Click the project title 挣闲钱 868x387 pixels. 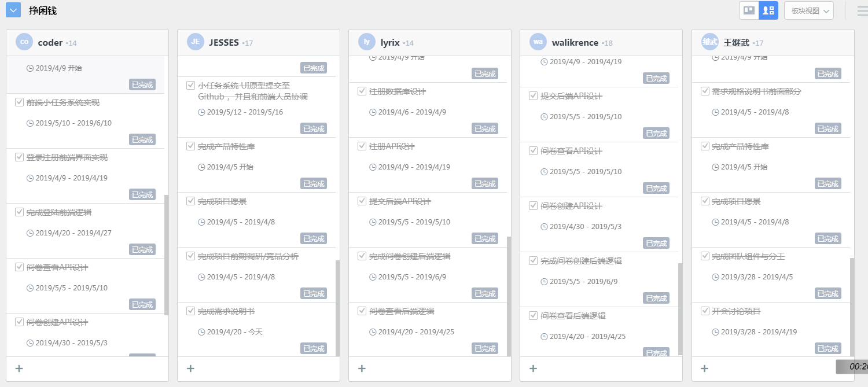(43, 10)
